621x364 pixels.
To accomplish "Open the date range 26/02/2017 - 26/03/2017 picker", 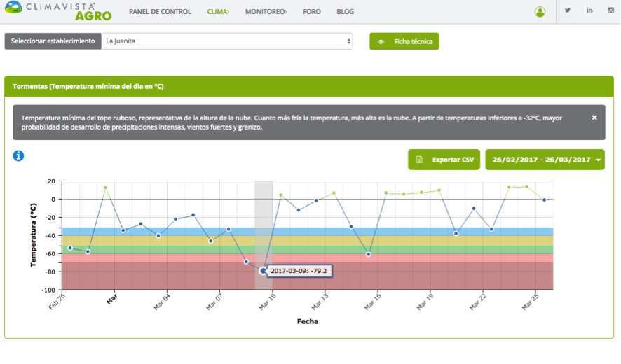I will click(545, 160).
